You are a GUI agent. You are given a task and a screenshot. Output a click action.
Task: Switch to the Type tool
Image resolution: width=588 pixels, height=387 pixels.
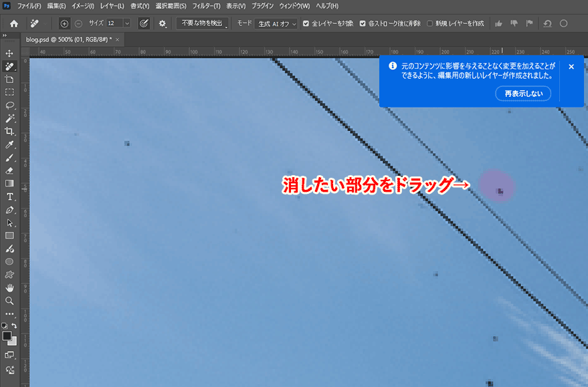(x=9, y=197)
